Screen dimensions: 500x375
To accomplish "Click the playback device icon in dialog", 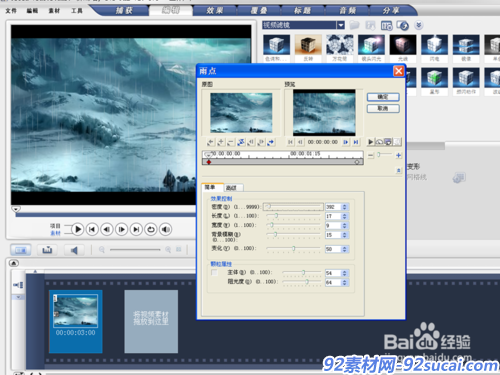I will click(388, 142).
